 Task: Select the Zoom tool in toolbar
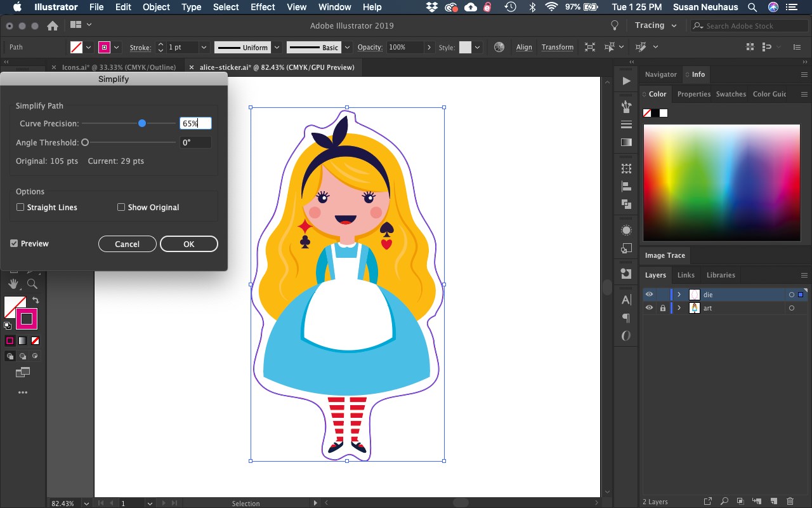coord(32,284)
